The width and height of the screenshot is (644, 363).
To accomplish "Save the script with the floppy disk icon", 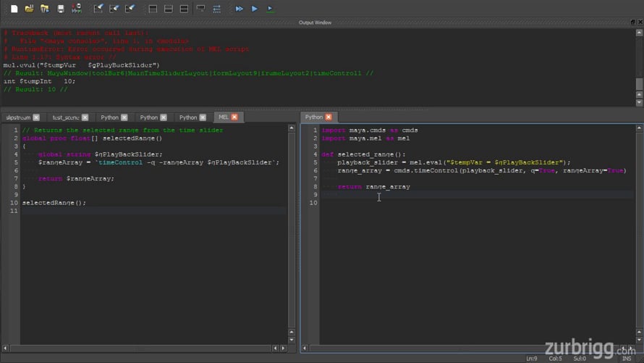I will [61, 9].
